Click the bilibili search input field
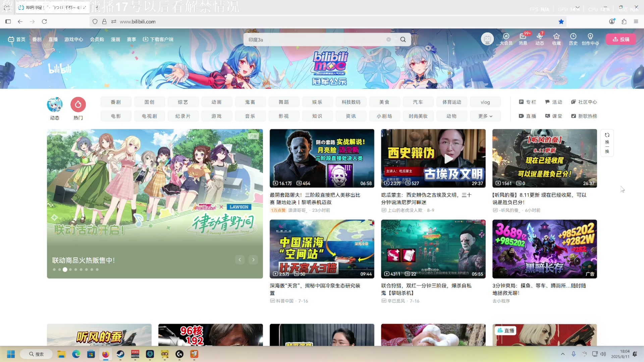The height and width of the screenshot is (362, 644). point(315,40)
